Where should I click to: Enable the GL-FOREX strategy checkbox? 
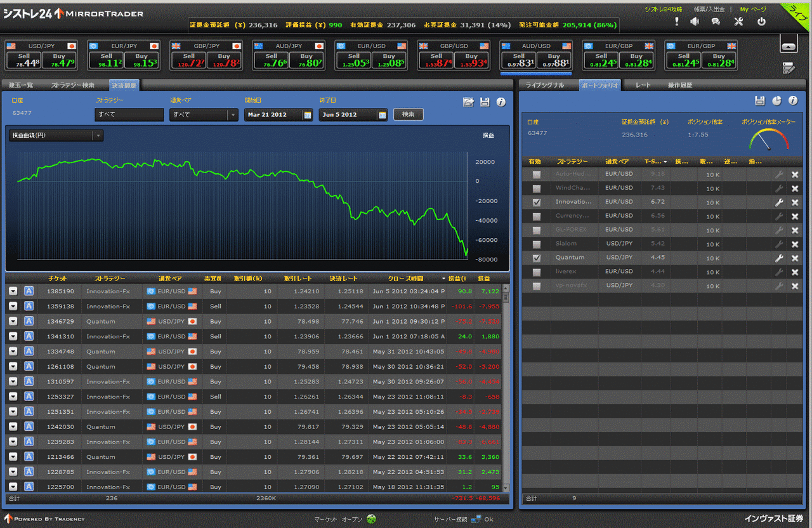[x=537, y=230]
